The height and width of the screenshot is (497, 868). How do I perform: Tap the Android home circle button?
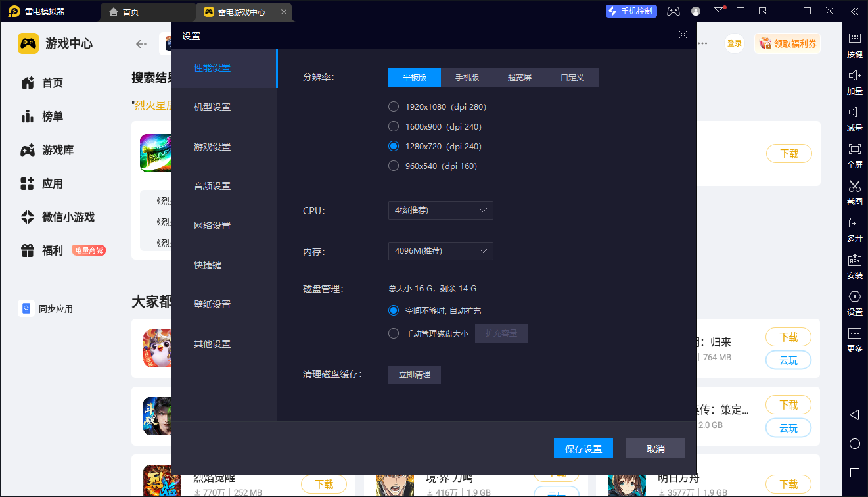click(x=854, y=444)
